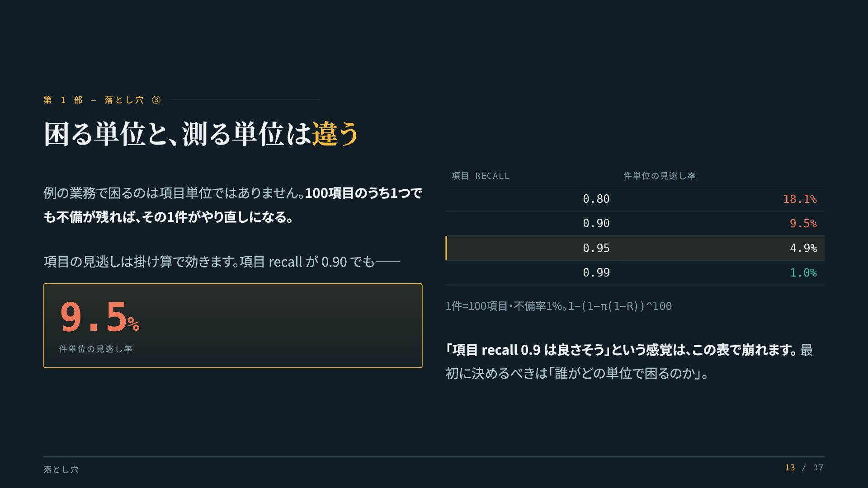This screenshot has width=868, height=488.
Task: Click the circled number ③ in header
Action: pyautogui.click(x=156, y=100)
